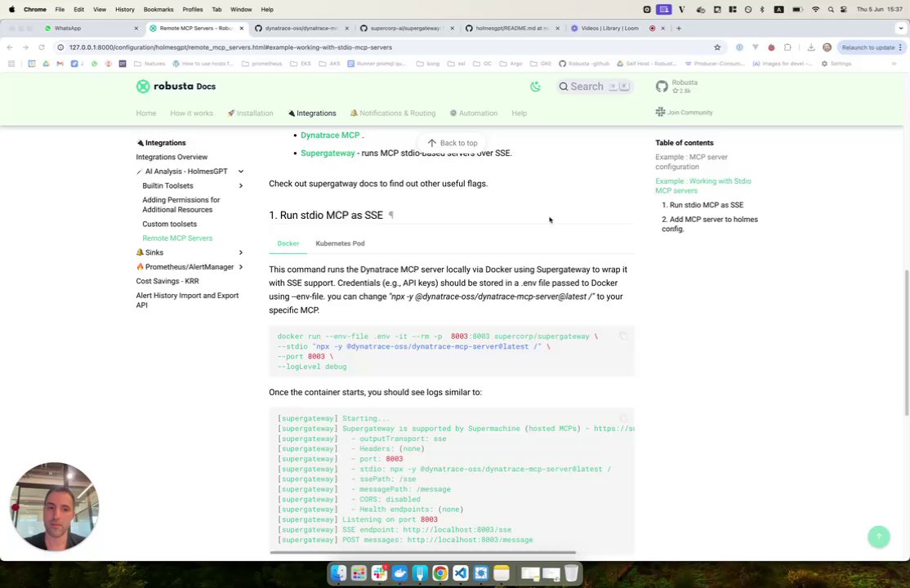Image resolution: width=910 pixels, height=588 pixels.
Task: Click the permalink icon beside Run stdio heading
Action: 391,216
